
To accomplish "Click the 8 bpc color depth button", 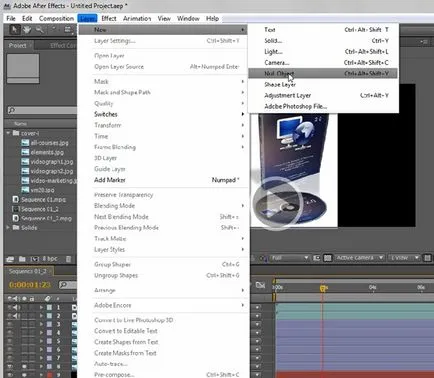I will pos(50,259).
